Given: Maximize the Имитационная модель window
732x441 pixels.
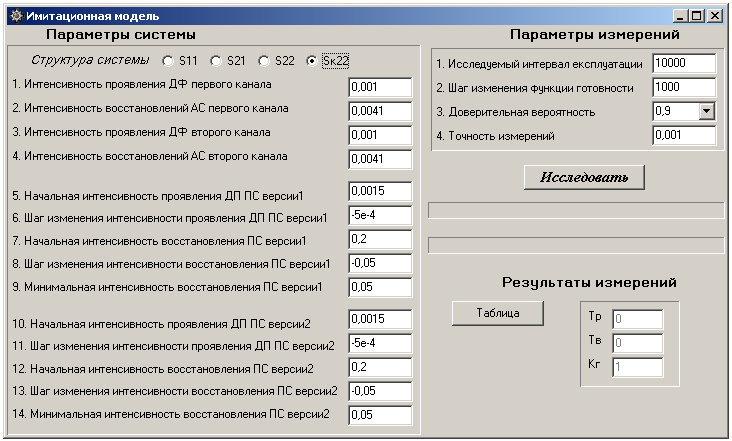Looking at the screenshot, I should (x=697, y=16).
